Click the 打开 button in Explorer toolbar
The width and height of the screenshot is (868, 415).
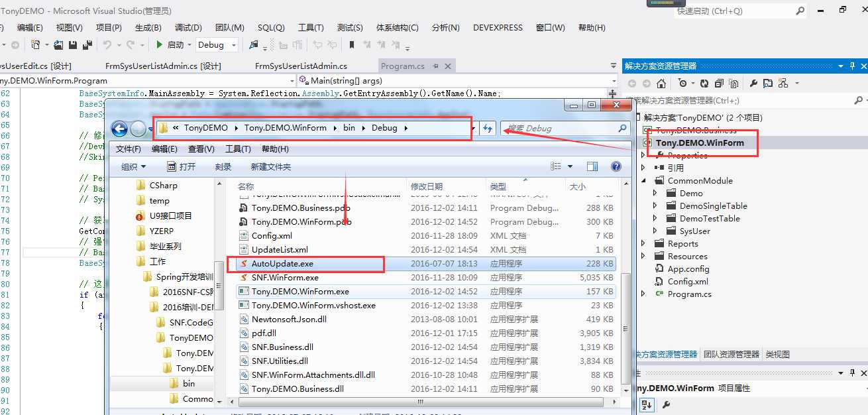click(181, 167)
